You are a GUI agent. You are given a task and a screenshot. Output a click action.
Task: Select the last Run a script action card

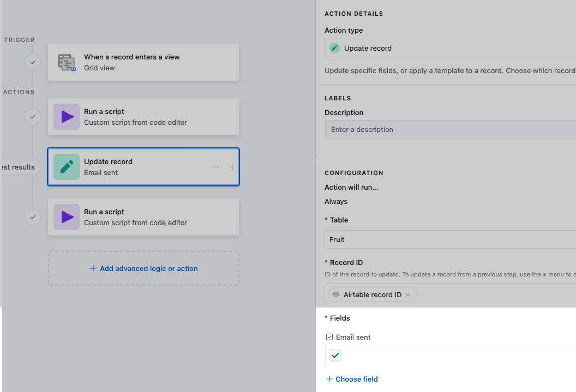(x=143, y=217)
